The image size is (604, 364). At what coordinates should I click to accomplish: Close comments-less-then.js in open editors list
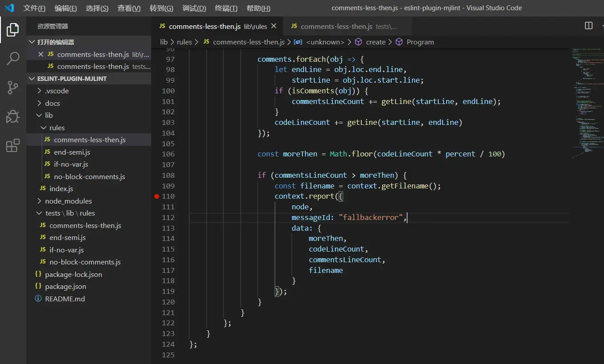point(41,54)
